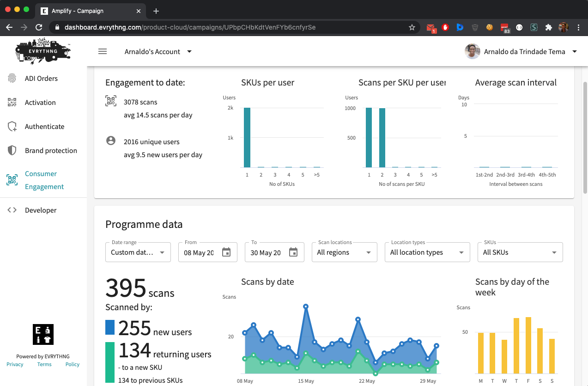Screen dimensions: 588x386
Task: Open the SKUs dropdown
Action: pyautogui.click(x=520, y=252)
